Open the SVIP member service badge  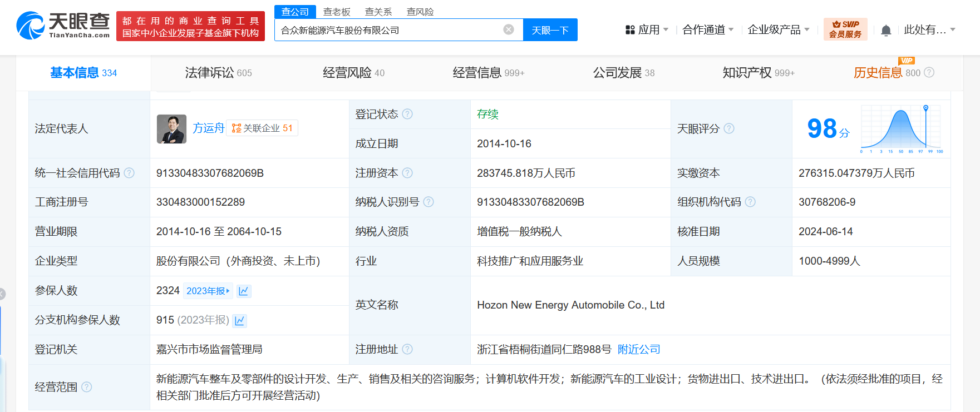[845, 29]
